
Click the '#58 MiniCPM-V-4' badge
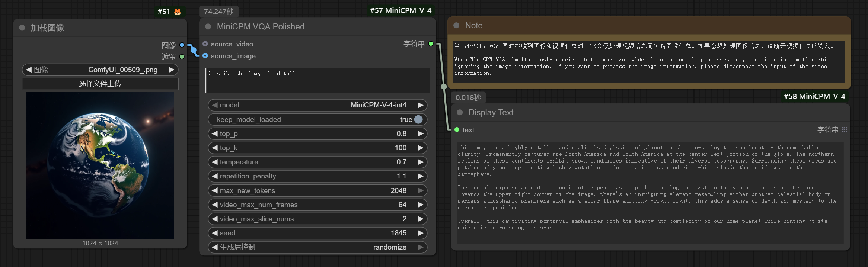click(x=814, y=96)
